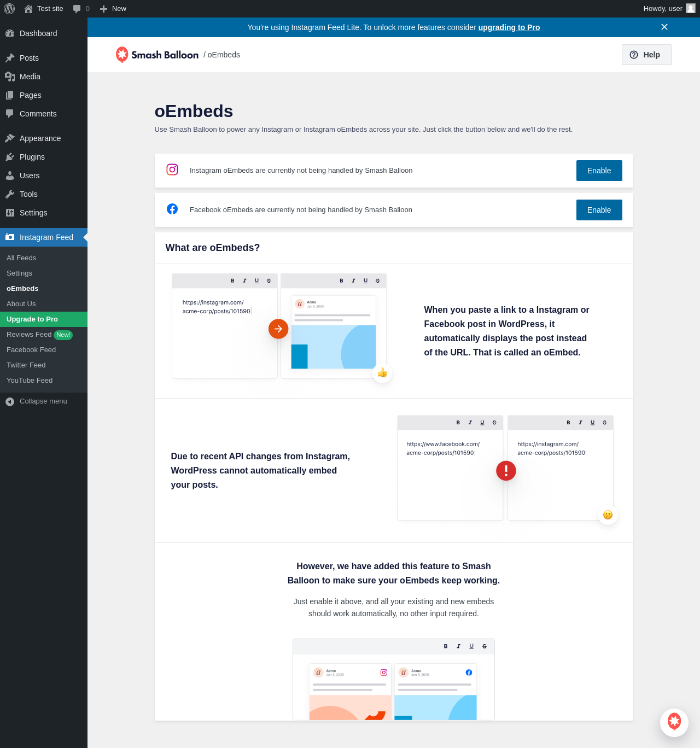Screen dimensions: 700x748
Task: Open Comments in sidebar
Action: [x=44, y=114]
